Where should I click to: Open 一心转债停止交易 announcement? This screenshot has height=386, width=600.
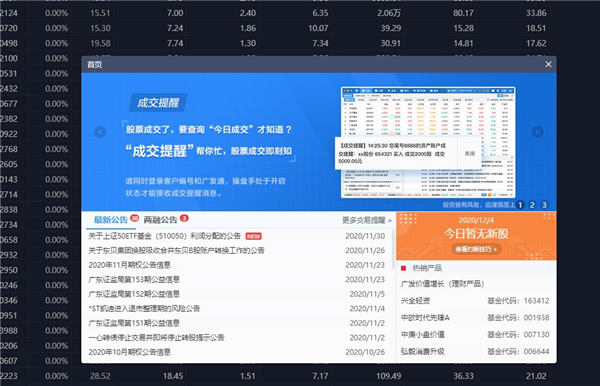point(156,338)
